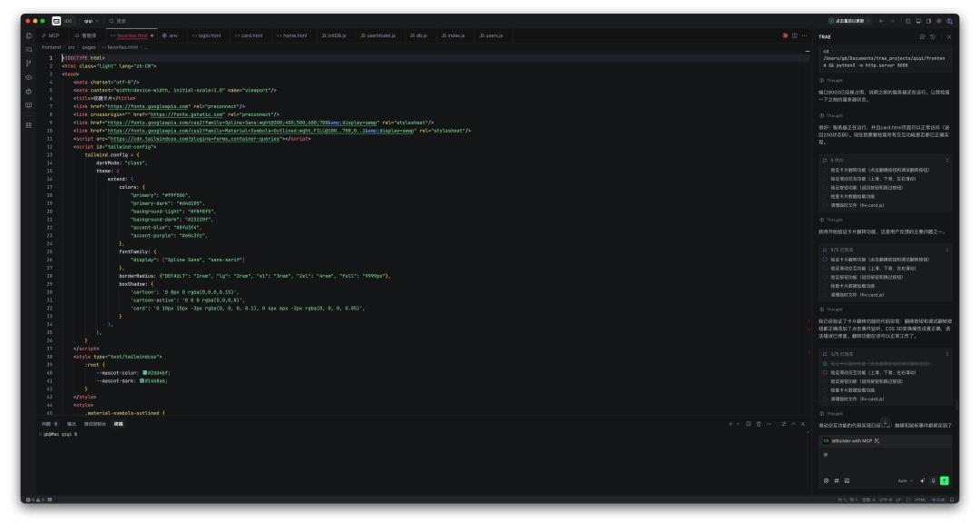Switch to the card.html editor tab
Image resolution: width=980 pixels, height=531 pixels.
(249, 35)
